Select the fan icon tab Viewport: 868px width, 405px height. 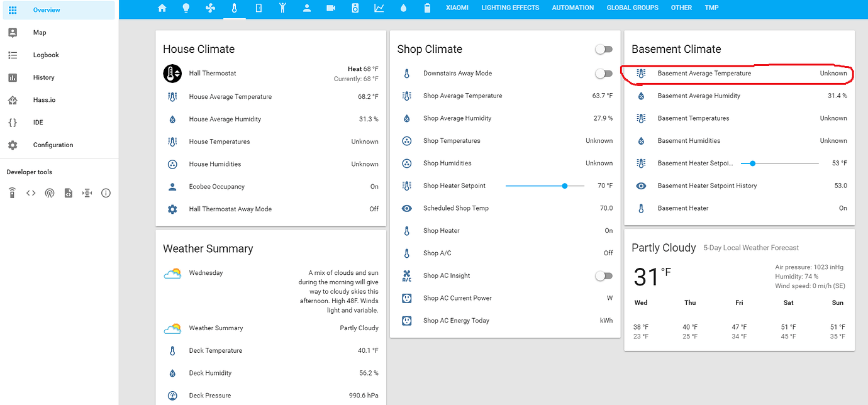pyautogui.click(x=210, y=8)
